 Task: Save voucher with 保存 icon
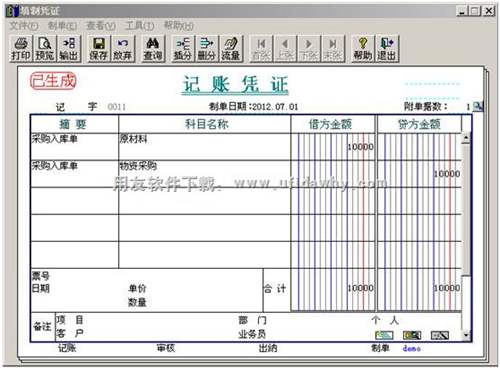coord(99,49)
